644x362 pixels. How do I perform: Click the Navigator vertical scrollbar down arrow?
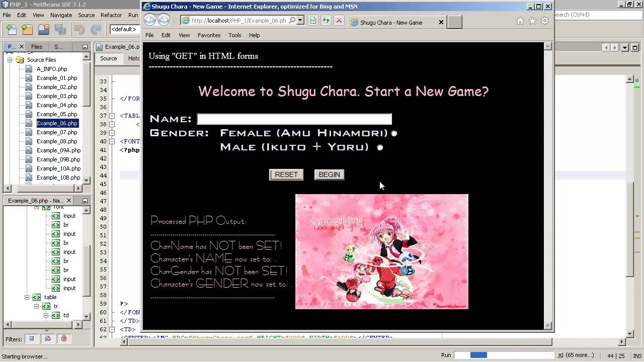click(87, 316)
